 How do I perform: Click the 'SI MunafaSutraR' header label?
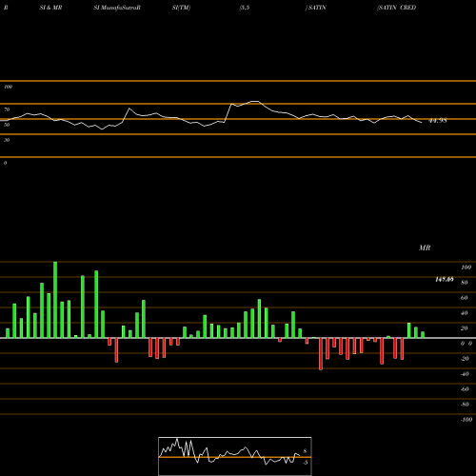pyautogui.click(x=117, y=8)
